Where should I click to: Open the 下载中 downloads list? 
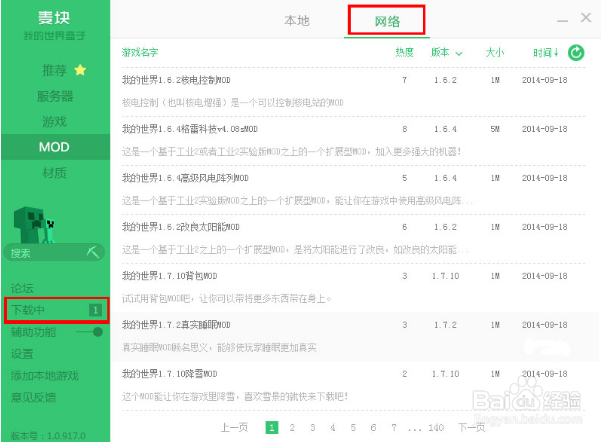[56, 310]
